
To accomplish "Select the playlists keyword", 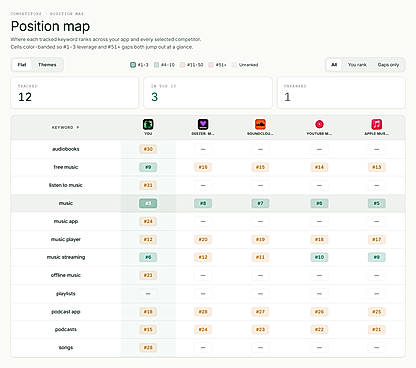I will coord(66,294).
